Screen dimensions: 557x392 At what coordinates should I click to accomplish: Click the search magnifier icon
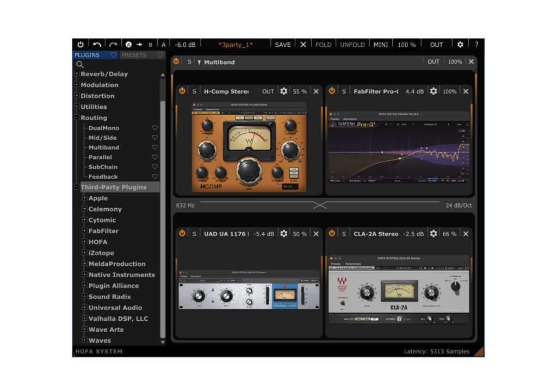pyautogui.click(x=80, y=64)
